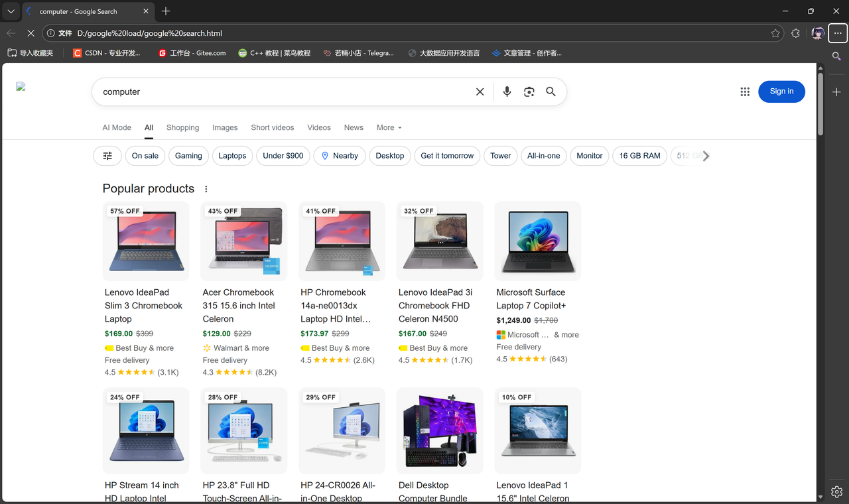Click the $169.00 Lenovo price
849x504 pixels.
pyautogui.click(x=119, y=334)
